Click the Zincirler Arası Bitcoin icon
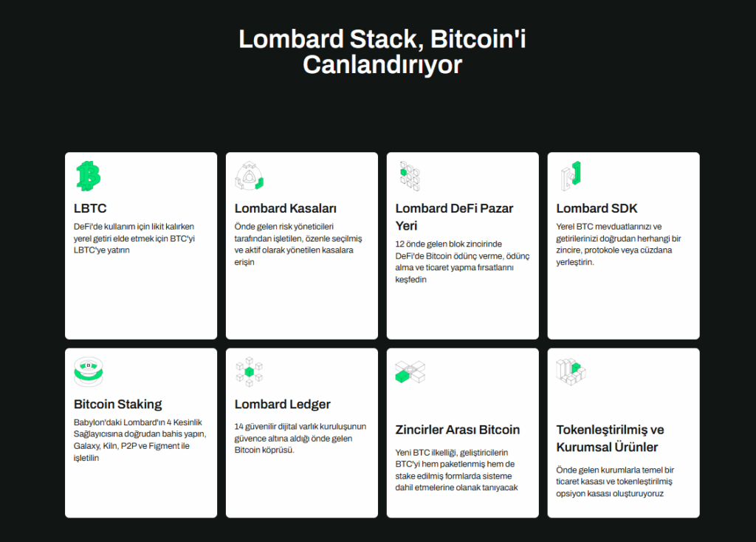The width and height of the screenshot is (756, 542). point(410,372)
